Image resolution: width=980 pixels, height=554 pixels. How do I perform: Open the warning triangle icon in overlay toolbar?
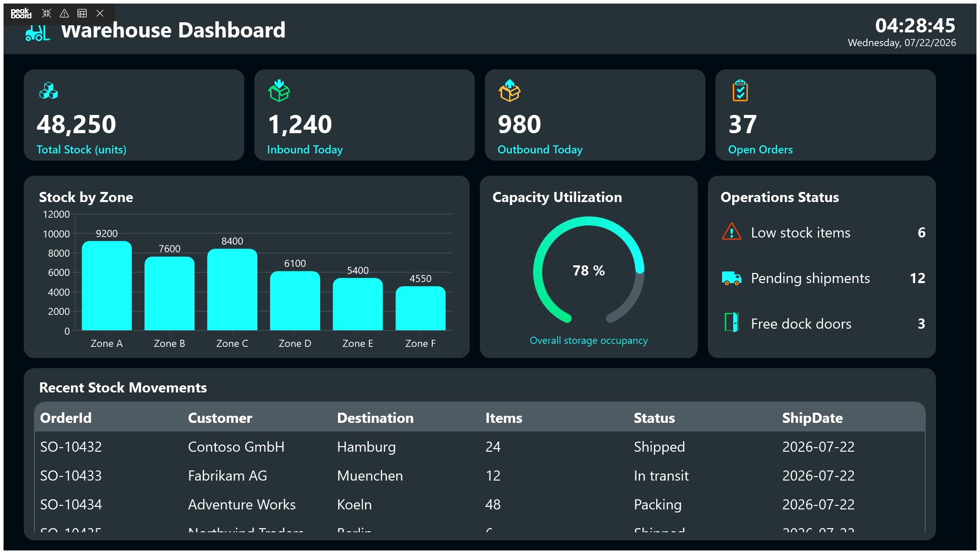(64, 13)
